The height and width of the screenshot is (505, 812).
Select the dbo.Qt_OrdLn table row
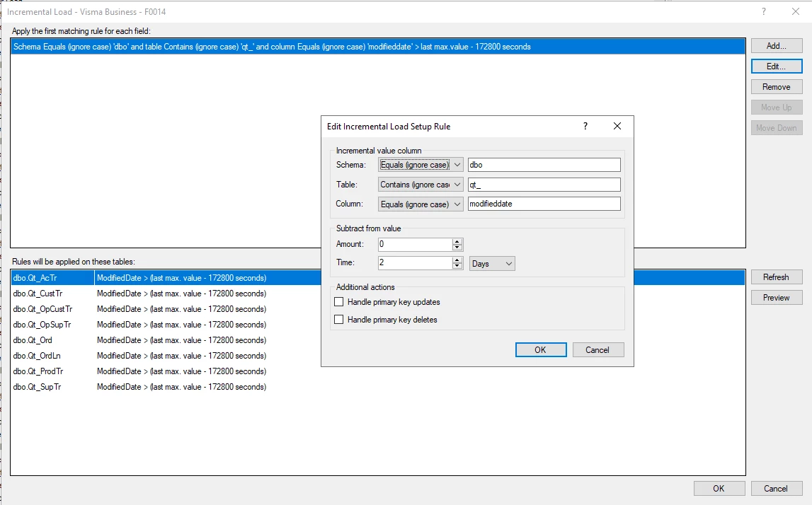click(x=38, y=356)
